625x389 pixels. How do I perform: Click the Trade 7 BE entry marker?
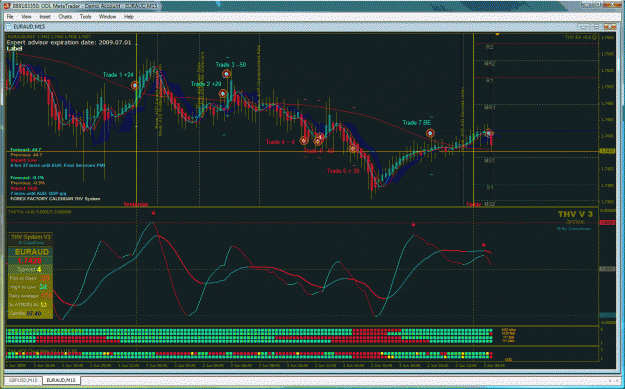click(x=430, y=133)
